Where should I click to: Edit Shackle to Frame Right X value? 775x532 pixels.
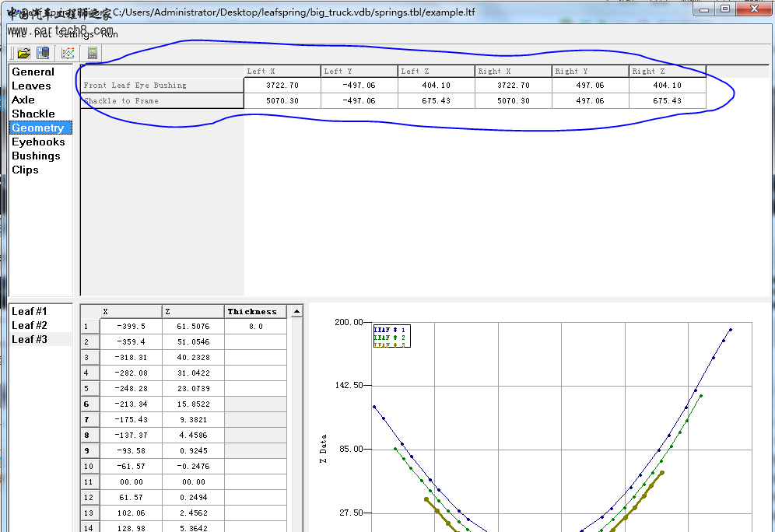[x=514, y=101]
